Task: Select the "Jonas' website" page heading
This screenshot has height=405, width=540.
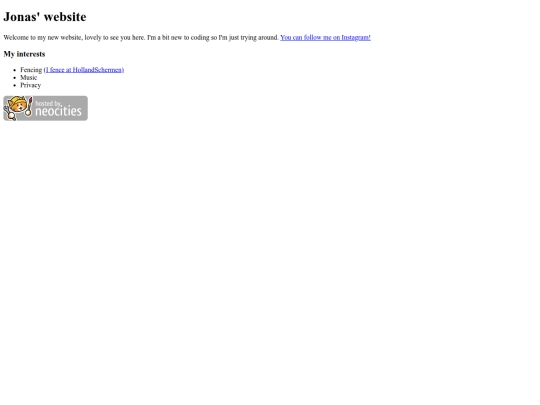Action: (45, 17)
